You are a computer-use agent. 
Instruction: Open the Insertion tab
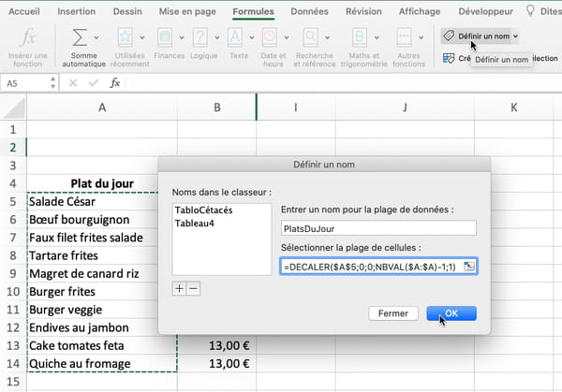coord(77,11)
